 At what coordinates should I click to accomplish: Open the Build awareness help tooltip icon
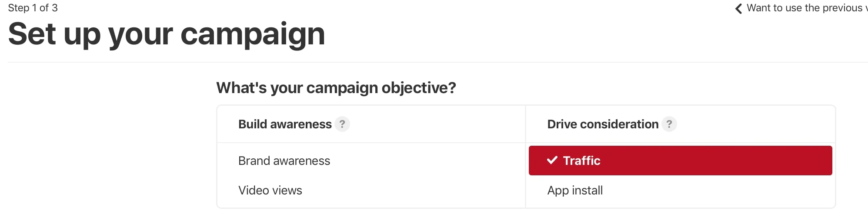click(342, 124)
